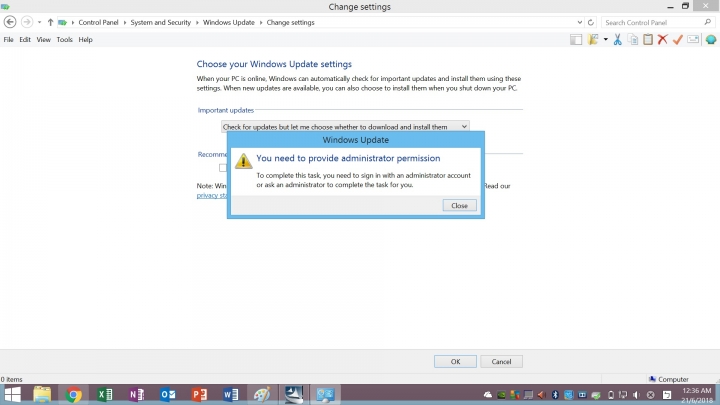The width and height of the screenshot is (720, 405).
Task: Open PowerPoint from the taskbar
Action: [x=199, y=394]
